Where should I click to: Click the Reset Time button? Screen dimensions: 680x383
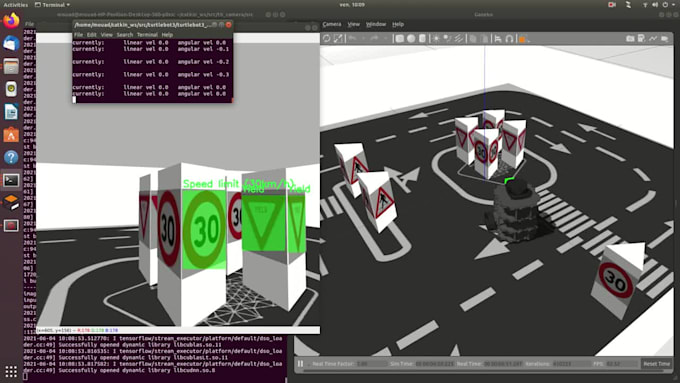click(x=657, y=363)
